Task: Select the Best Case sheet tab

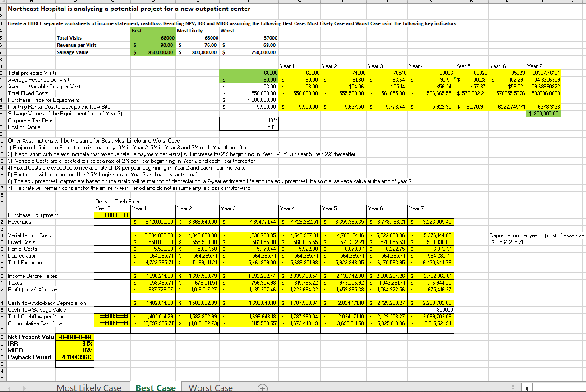Action: 156,388
